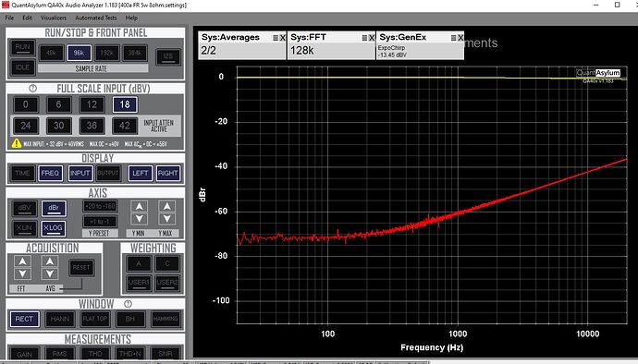Decrease averaging count with down arrow

pos(50,273)
